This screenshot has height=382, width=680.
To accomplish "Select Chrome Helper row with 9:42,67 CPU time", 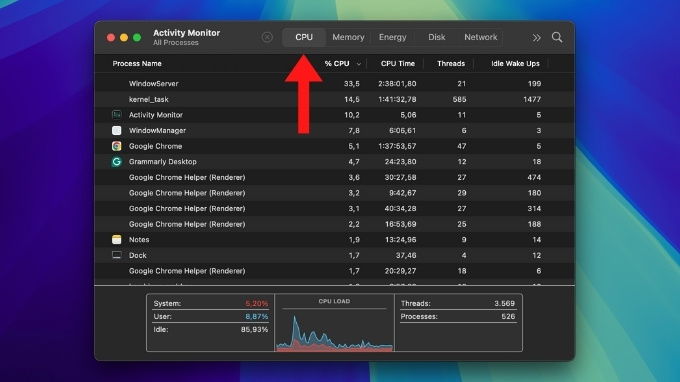I will pyautogui.click(x=334, y=193).
